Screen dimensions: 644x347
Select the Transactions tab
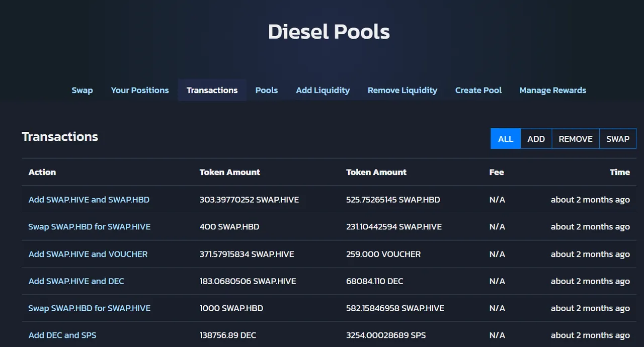click(x=212, y=90)
